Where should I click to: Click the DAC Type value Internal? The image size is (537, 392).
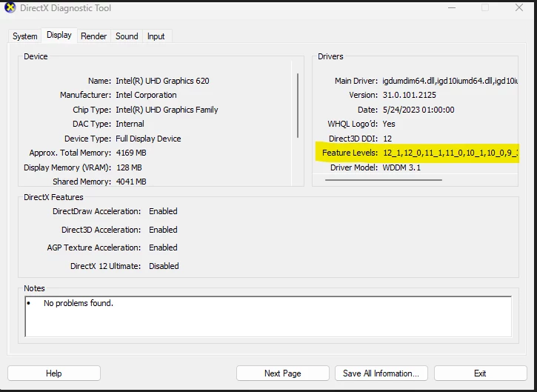(x=130, y=124)
